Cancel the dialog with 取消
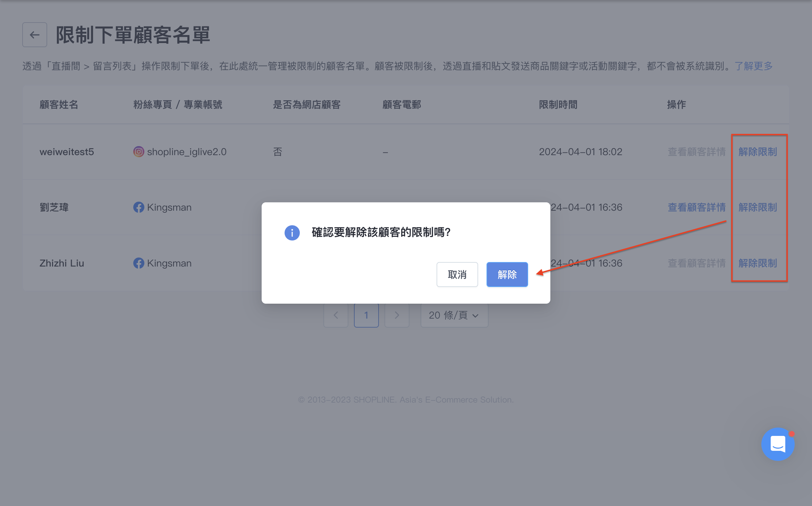This screenshot has height=506, width=812. point(457,275)
